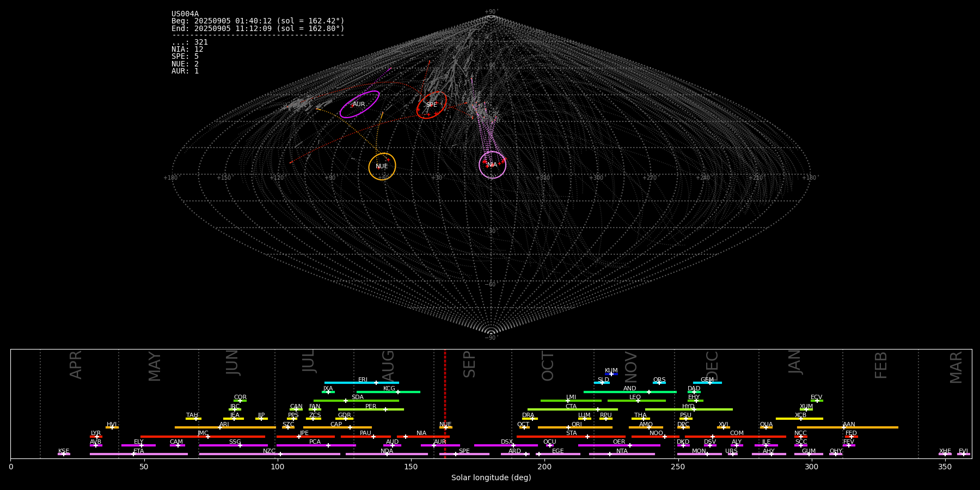Image resolution: width=980 pixels, height=490 pixels.
Task: Click the STA shower label
Action: [571, 433]
